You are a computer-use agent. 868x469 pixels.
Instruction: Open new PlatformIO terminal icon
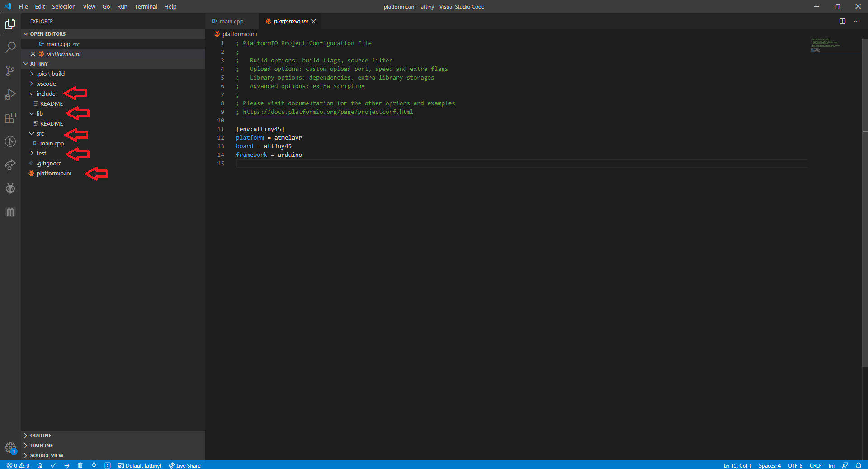tap(108, 465)
